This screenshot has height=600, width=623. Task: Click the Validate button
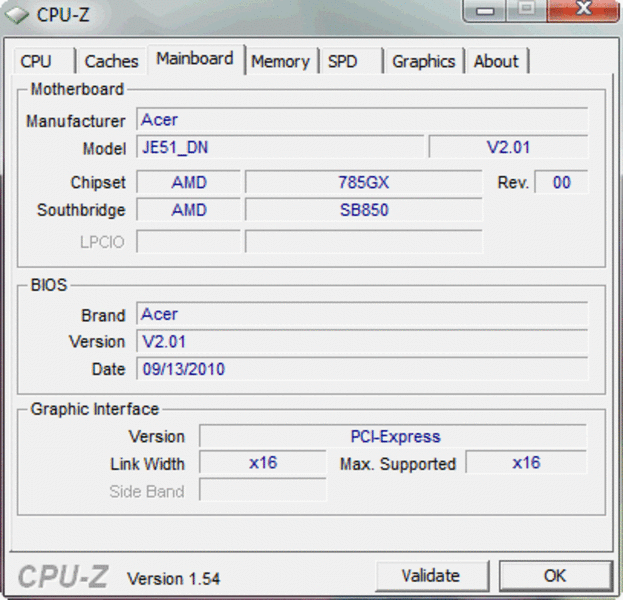[x=432, y=576]
